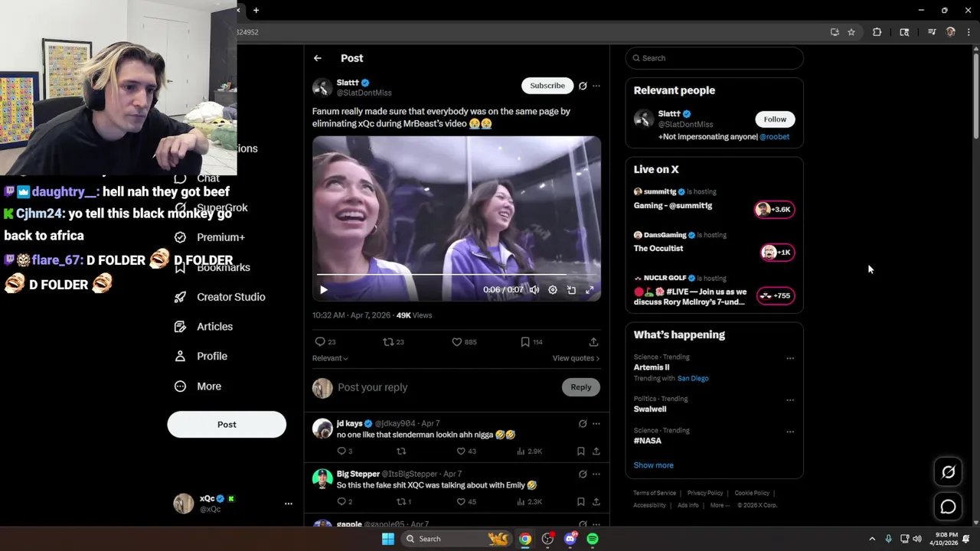980x551 pixels.
Task: Click the X search box
Action: [x=714, y=58]
